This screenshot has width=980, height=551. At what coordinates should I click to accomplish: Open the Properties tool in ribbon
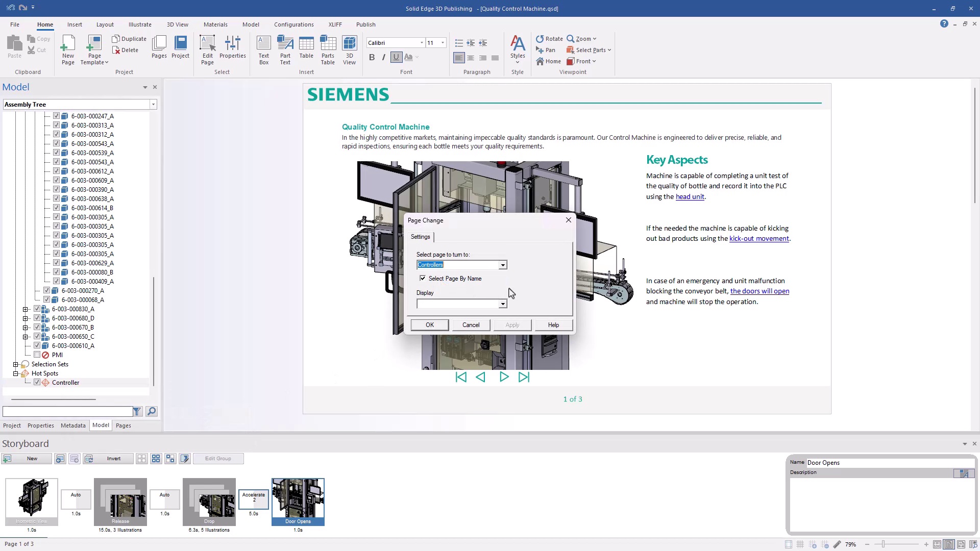point(233,47)
